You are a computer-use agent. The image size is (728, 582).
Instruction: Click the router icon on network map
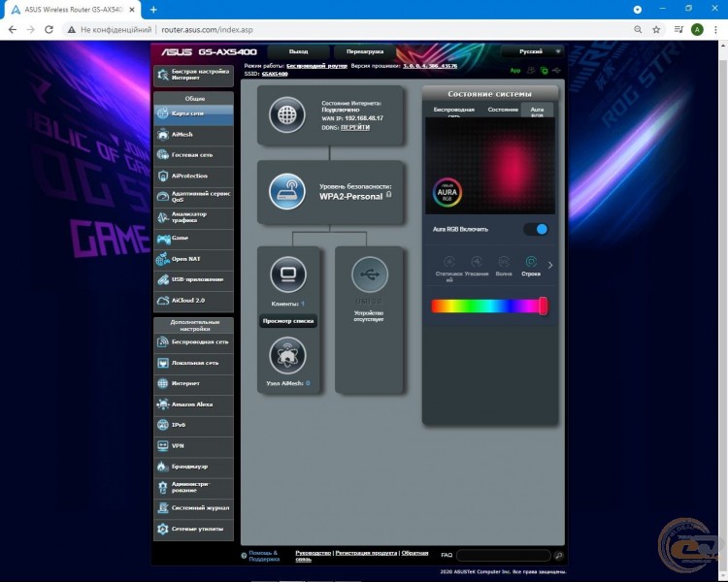click(x=287, y=191)
